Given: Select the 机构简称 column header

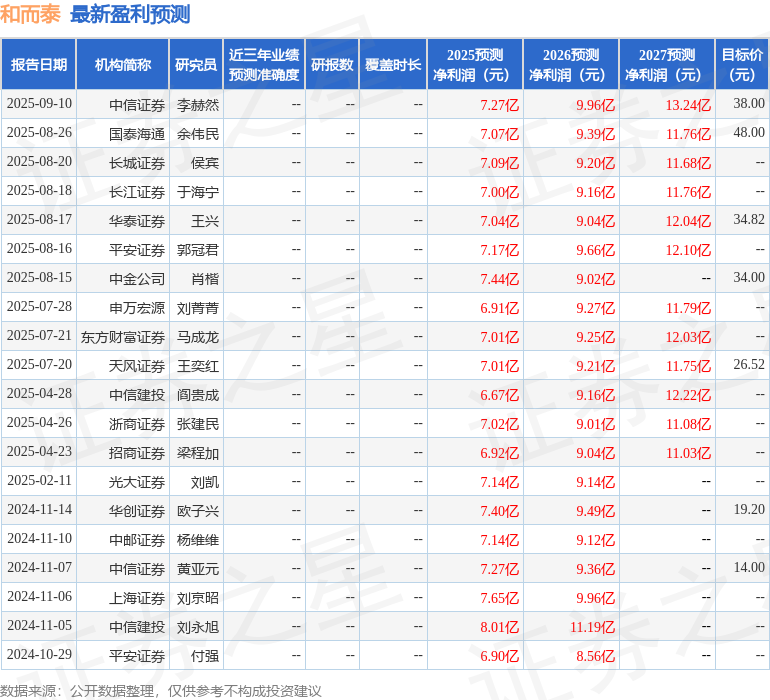Looking at the screenshot, I should (123, 64).
